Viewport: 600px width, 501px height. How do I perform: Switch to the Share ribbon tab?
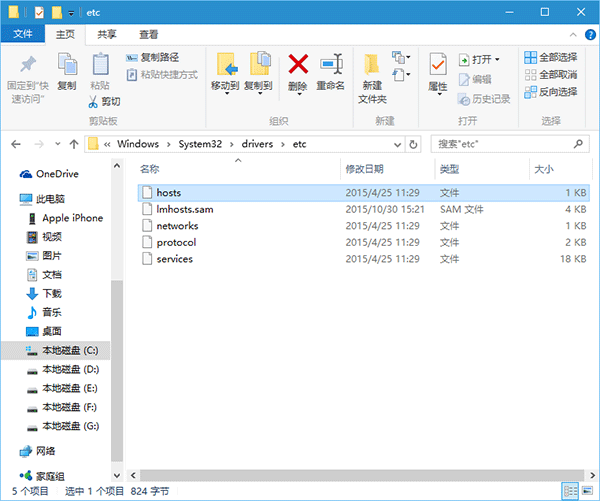point(106,34)
